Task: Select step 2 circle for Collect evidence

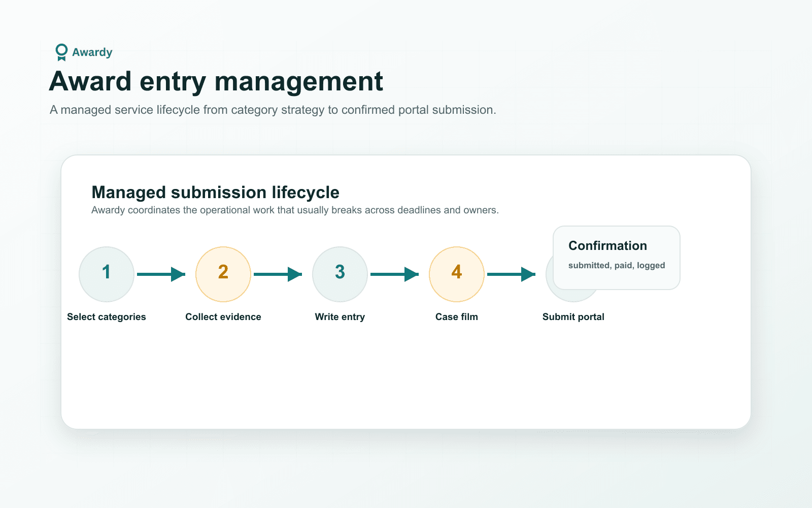Action: (x=223, y=274)
